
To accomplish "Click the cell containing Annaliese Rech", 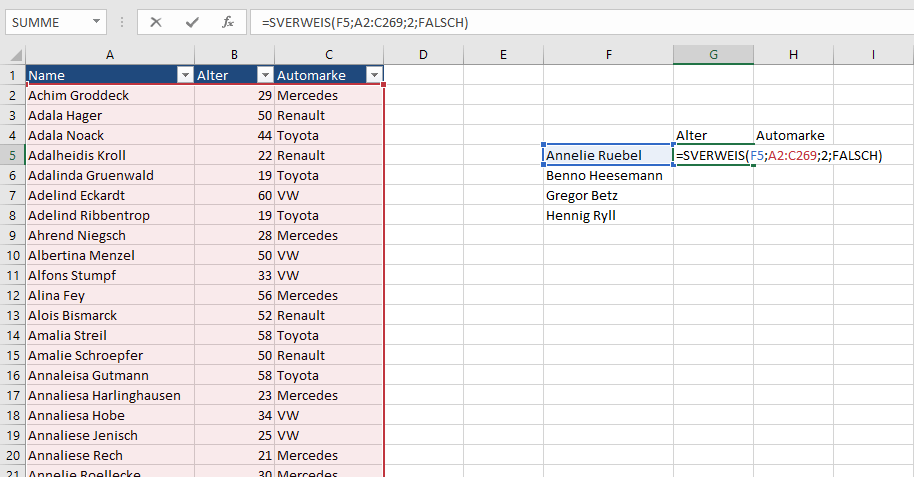I will coord(110,455).
